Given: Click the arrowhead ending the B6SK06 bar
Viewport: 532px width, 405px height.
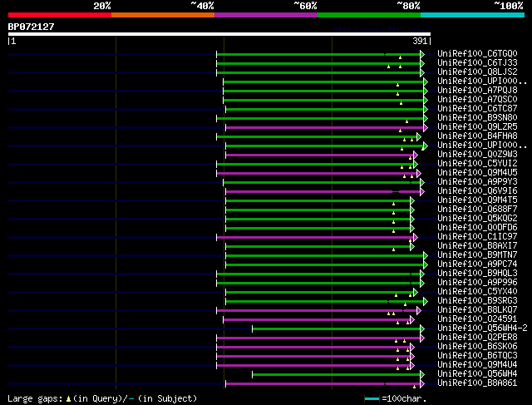Looking at the screenshot, I should pyautogui.click(x=412, y=348).
